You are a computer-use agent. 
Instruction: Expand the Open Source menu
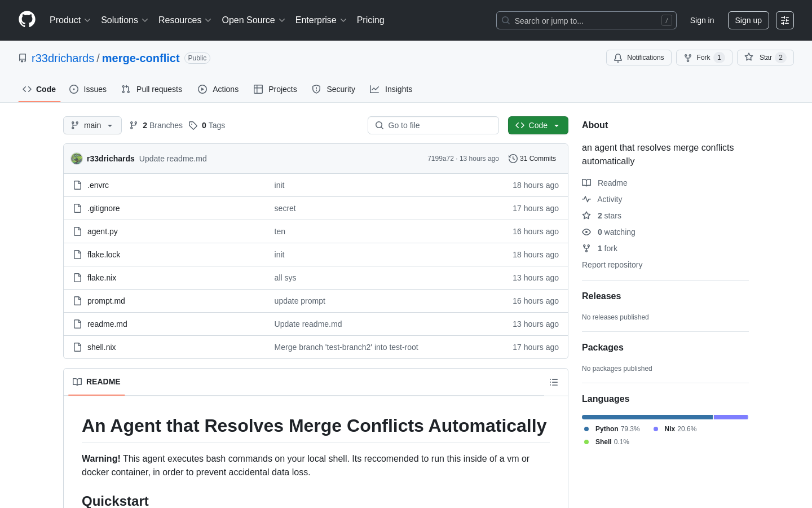tap(254, 20)
